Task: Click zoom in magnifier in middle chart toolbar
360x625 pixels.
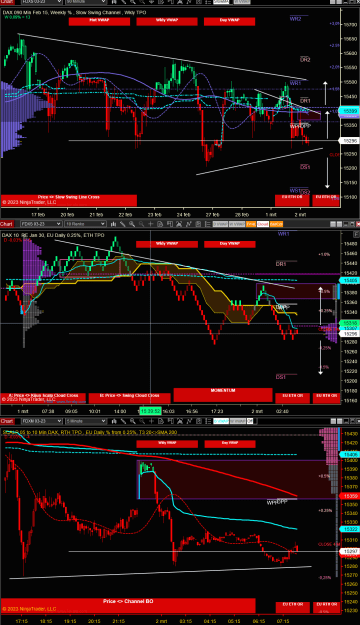Action: pyautogui.click(x=132, y=224)
